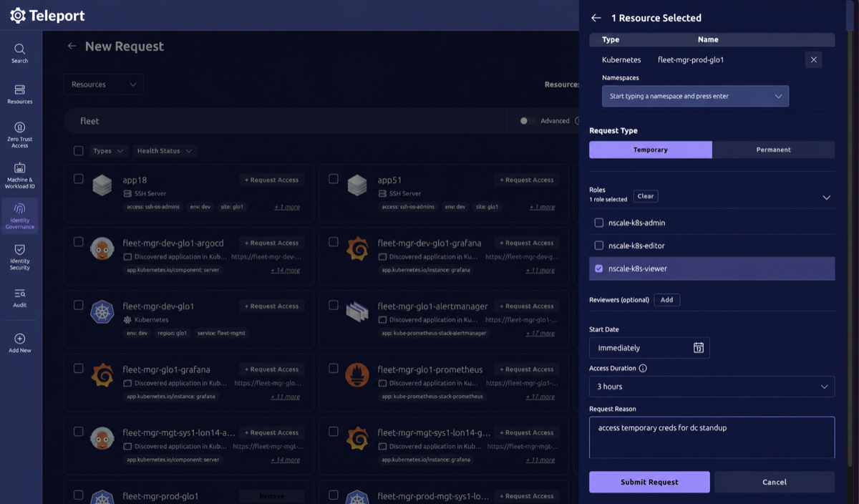Open the Types filter dropdown
This screenshot has width=859, height=504.
click(x=109, y=151)
